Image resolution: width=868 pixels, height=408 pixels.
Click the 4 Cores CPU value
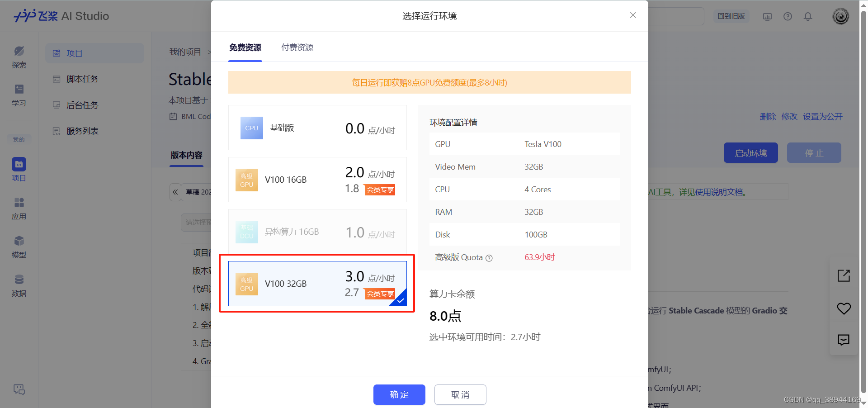538,190
